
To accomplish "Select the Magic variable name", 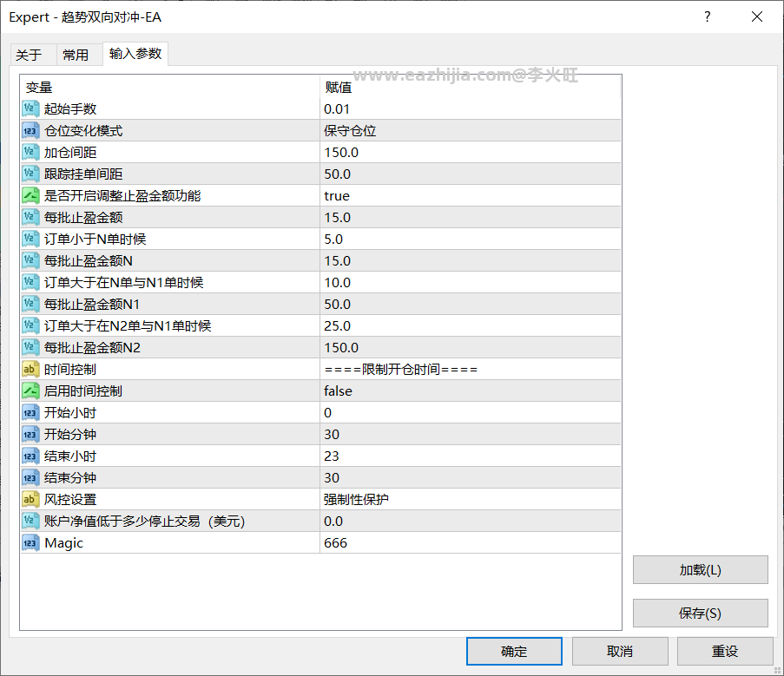I will [63, 543].
